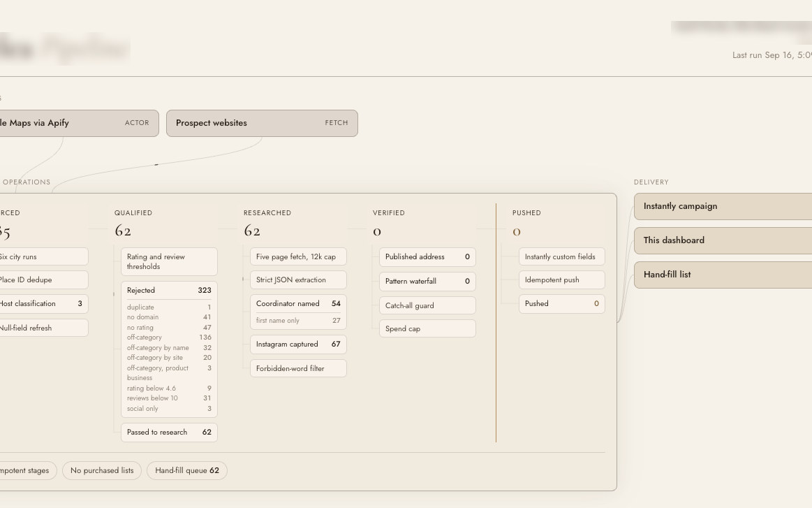Open the Maps via Apify source card
The image size is (812, 508).
coord(79,124)
